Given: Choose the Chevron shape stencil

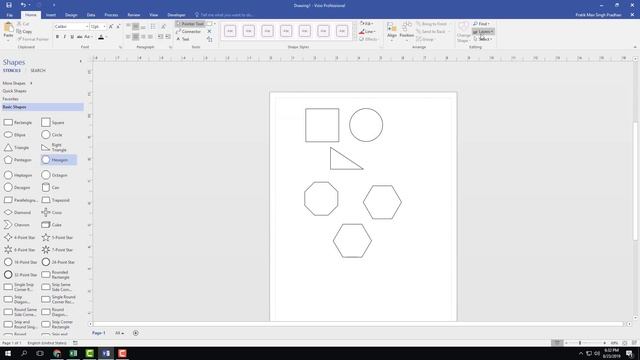Looking at the screenshot, I should (x=17, y=225).
